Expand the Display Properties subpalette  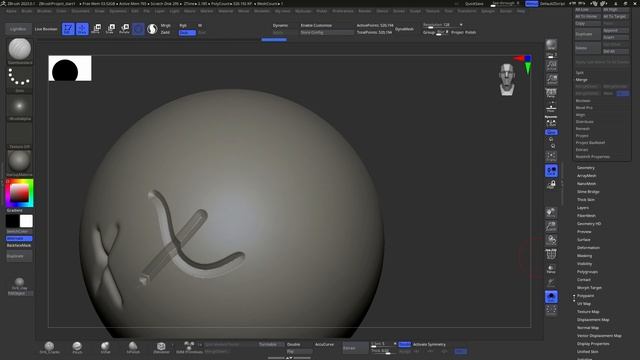coord(593,344)
